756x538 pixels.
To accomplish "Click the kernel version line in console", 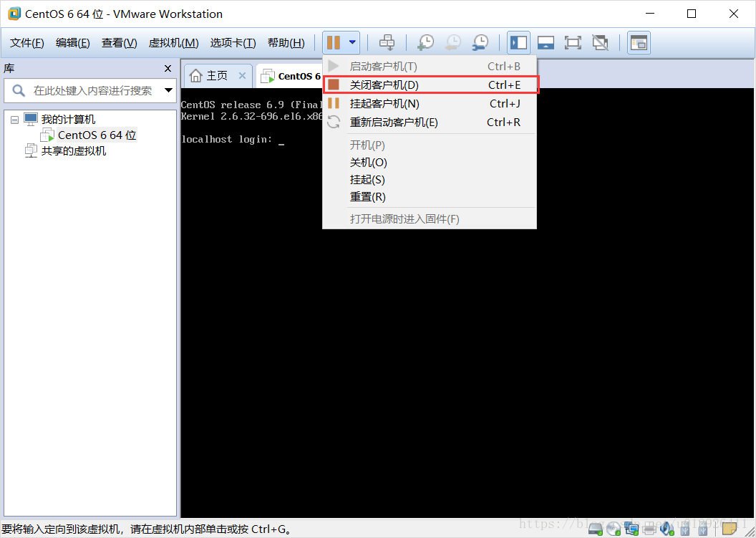I will [252, 116].
